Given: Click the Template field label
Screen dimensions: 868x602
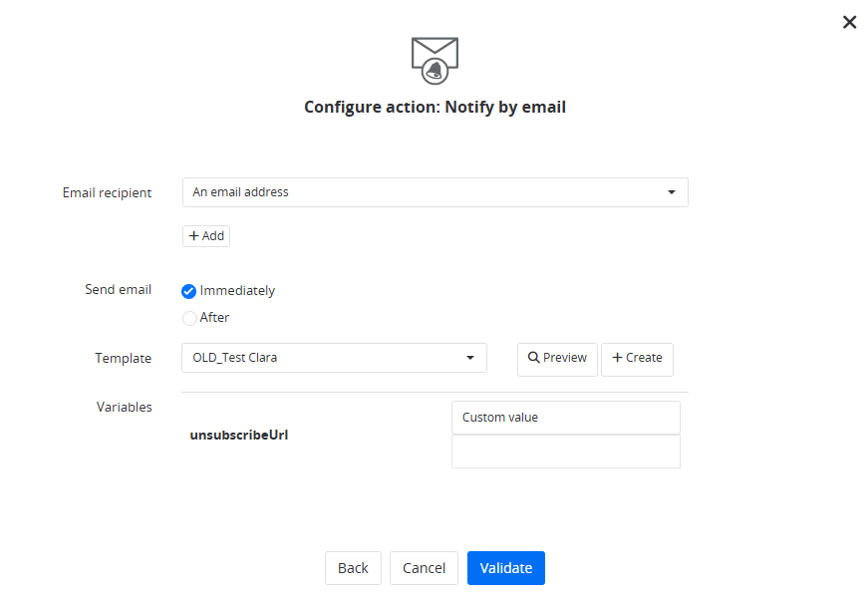Looking at the screenshot, I should pos(124,358).
